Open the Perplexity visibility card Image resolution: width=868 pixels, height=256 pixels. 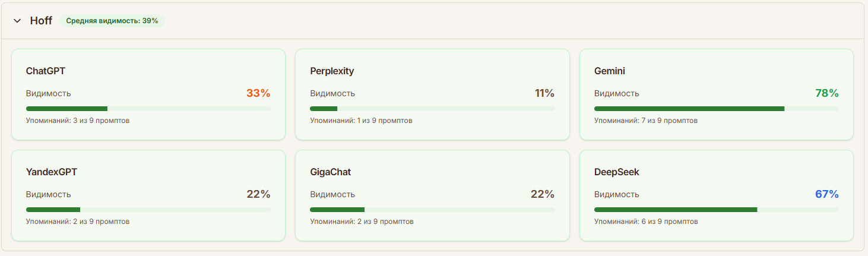(432, 94)
